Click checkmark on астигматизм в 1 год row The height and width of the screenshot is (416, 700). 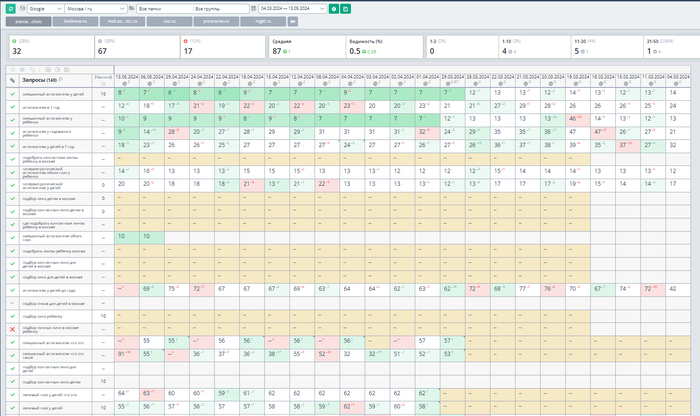[x=12, y=107]
